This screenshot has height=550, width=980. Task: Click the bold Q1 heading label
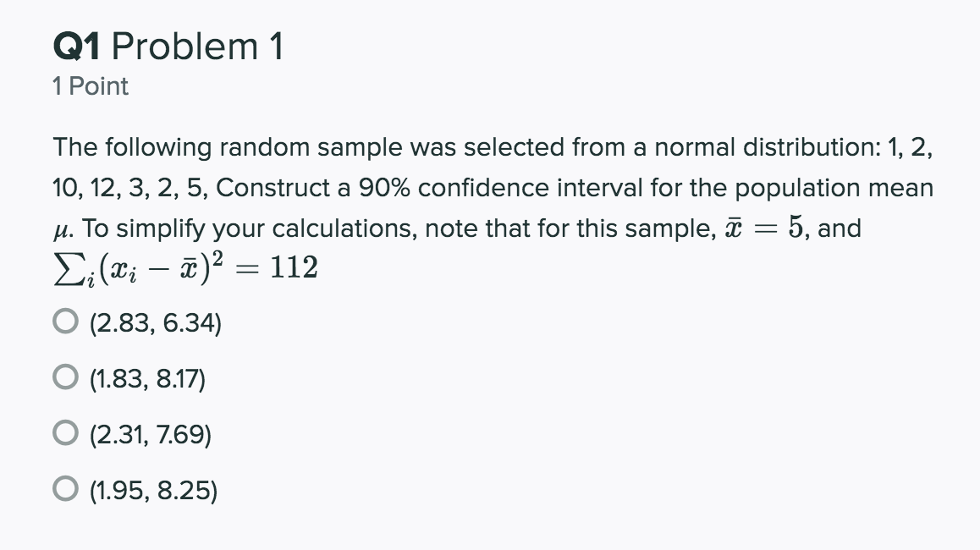pos(77,47)
